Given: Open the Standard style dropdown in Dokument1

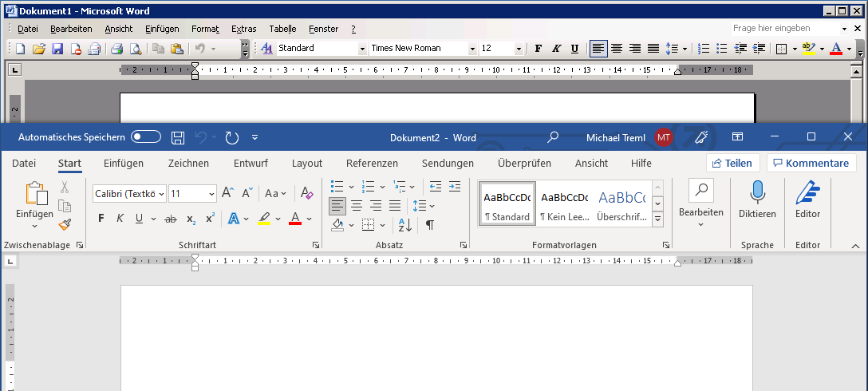Looking at the screenshot, I should pyautogui.click(x=362, y=49).
